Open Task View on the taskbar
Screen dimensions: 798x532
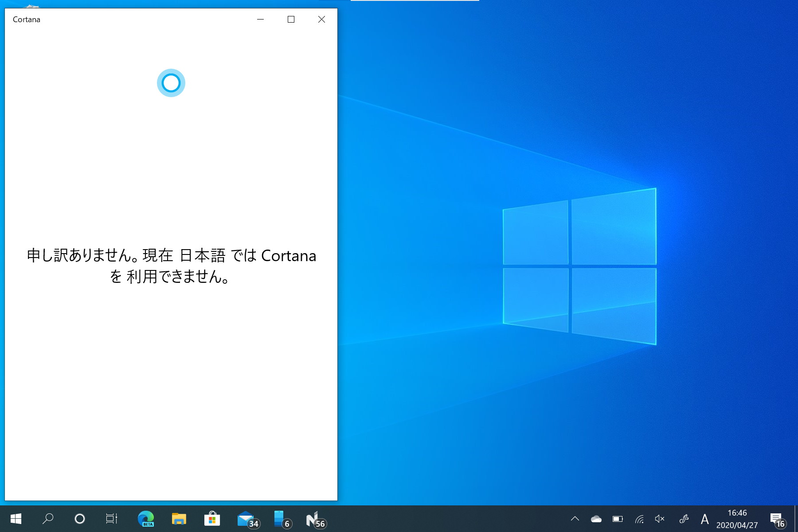pyautogui.click(x=112, y=519)
